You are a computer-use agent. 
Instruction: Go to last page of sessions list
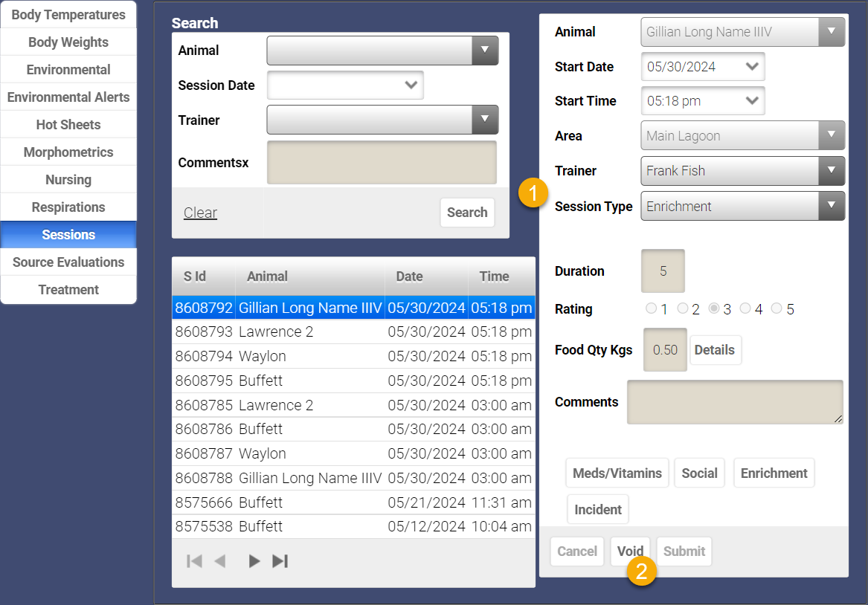point(280,561)
